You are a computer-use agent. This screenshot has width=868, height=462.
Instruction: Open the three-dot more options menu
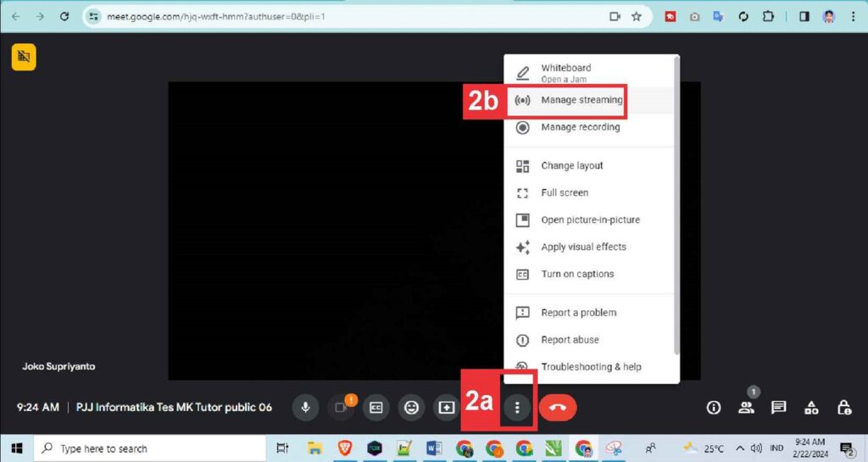point(517,408)
